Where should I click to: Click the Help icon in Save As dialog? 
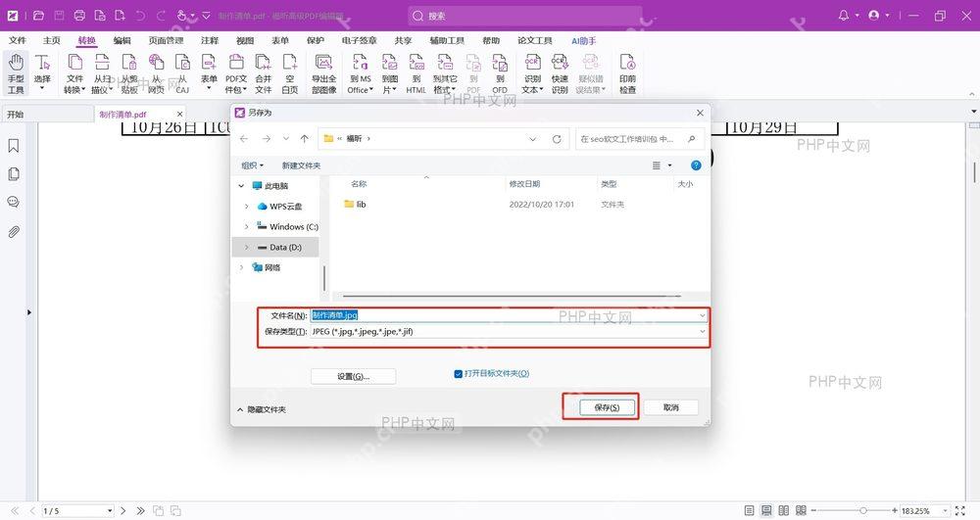pyautogui.click(x=696, y=165)
